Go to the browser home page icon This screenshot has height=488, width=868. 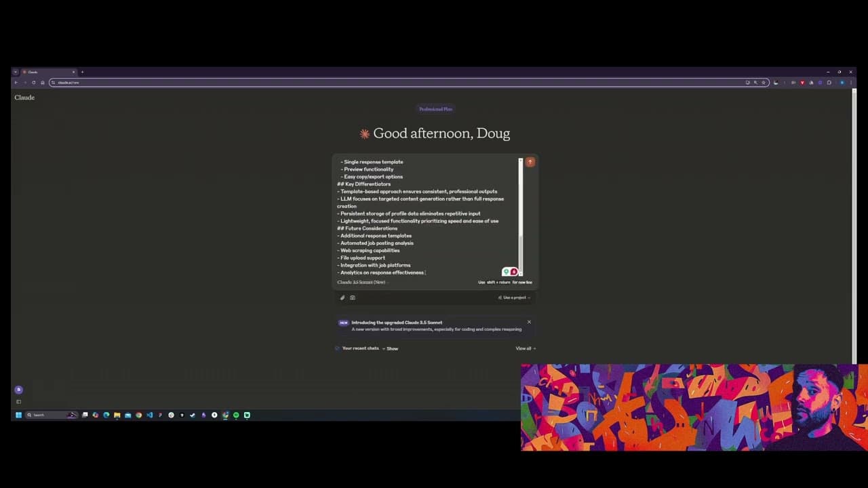[42, 83]
